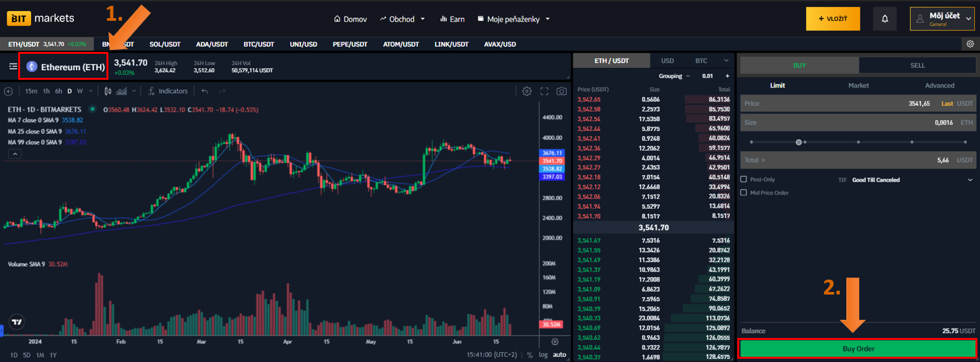
Task: Select the Advanced order tab
Action: pos(940,86)
